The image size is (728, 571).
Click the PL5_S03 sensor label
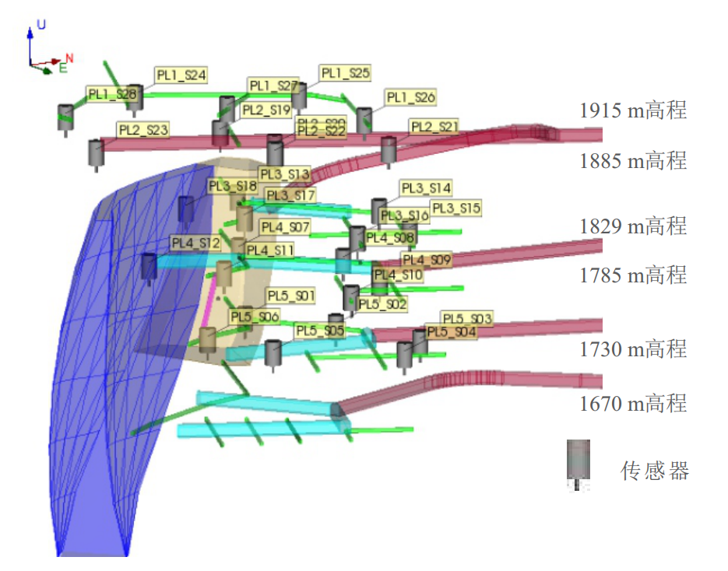(467, 318)
